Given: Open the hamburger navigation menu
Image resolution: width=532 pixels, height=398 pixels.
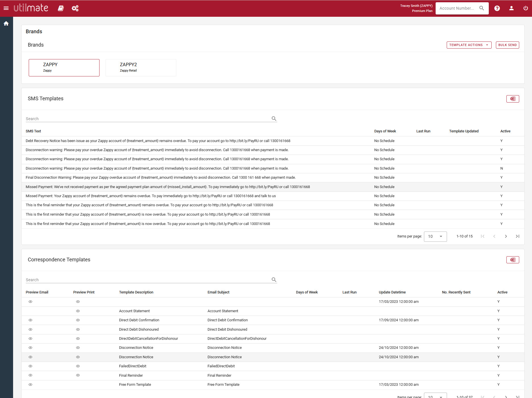Looking at the screenshot, I should coord(6,8).
